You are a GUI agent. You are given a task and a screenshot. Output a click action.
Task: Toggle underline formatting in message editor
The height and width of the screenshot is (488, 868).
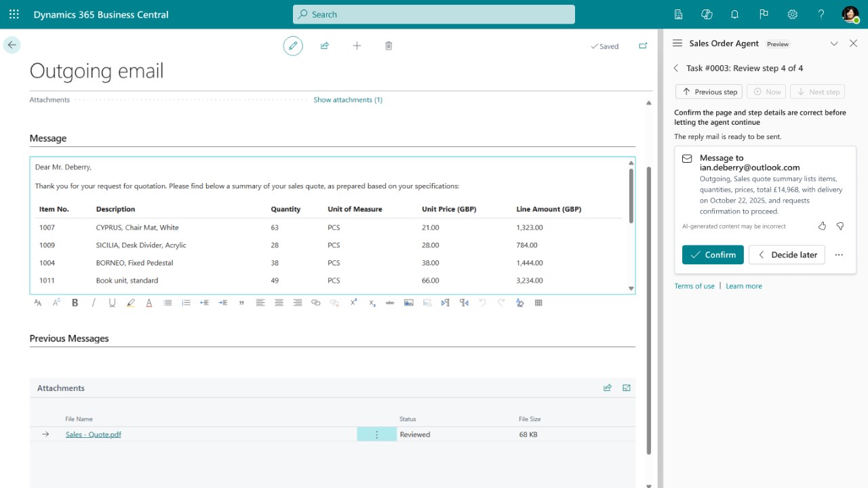[112, 303]
